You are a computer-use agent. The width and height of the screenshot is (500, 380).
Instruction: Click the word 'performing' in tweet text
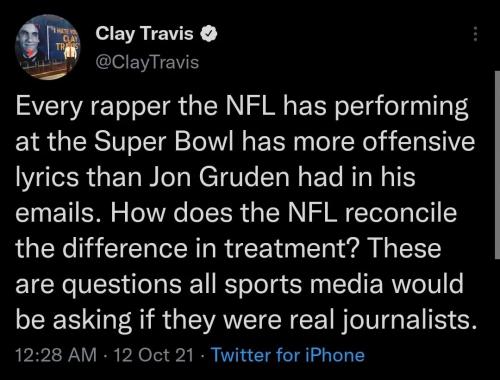pos(401,108)
